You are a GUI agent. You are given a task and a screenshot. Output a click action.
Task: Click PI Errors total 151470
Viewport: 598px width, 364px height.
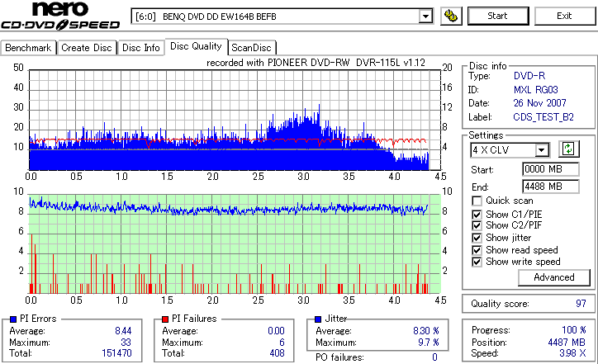tap(116, 353)
